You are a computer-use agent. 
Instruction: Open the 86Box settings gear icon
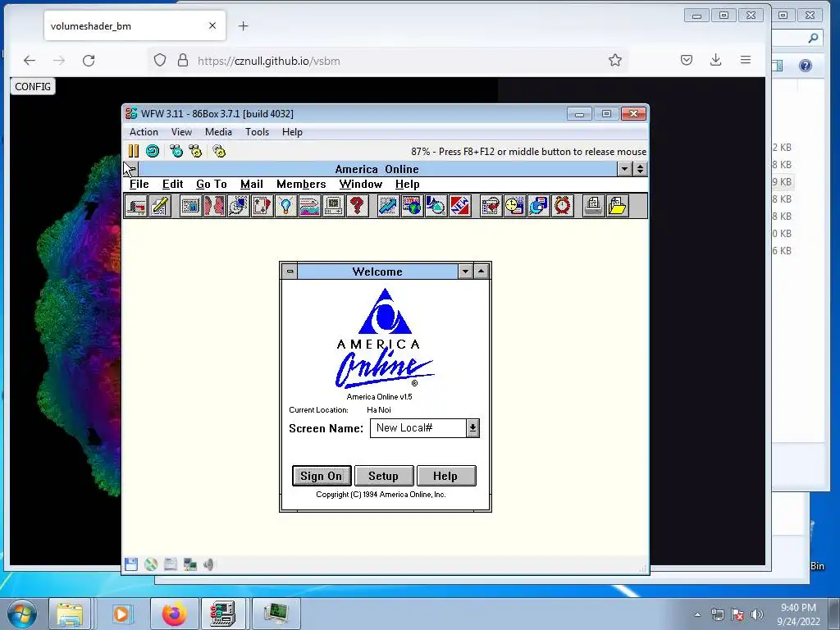[x=219, y=151]
